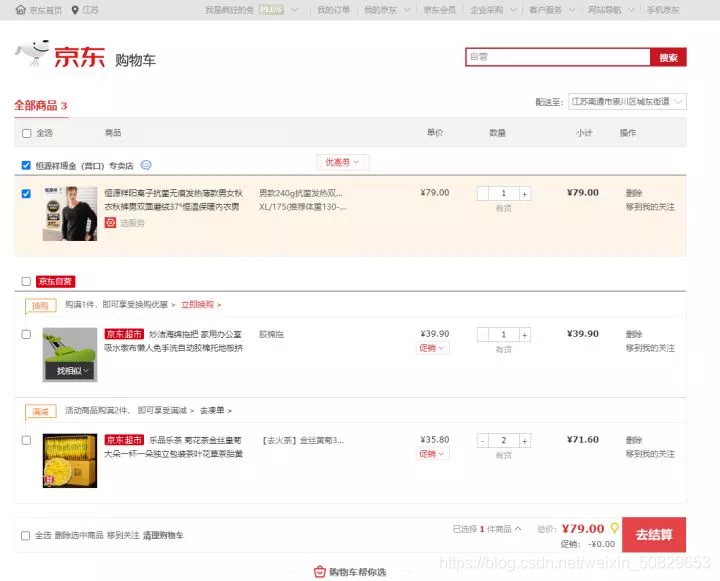Open 找相似 on the mop image

(72, 371)
